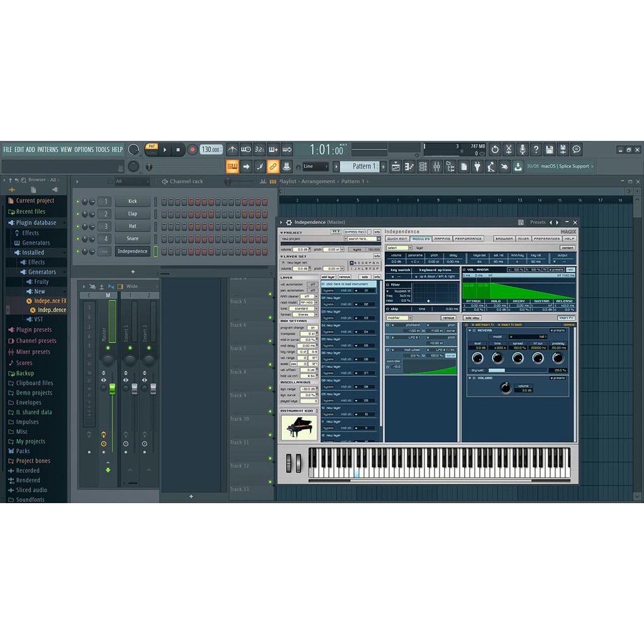Click the Save project floppy icon

(x=549, y=150)
